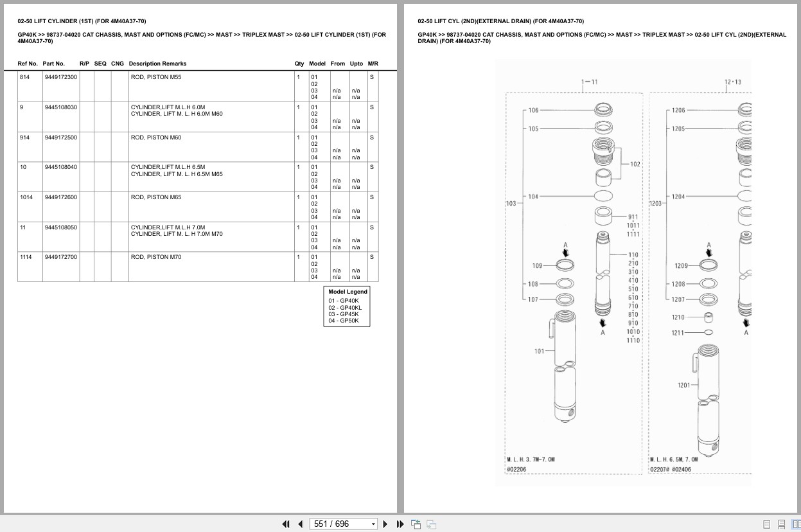The height and width of the screenshot is (532, 801).
Task: Click callout 103 in the diagram
Action: (511, 204)
